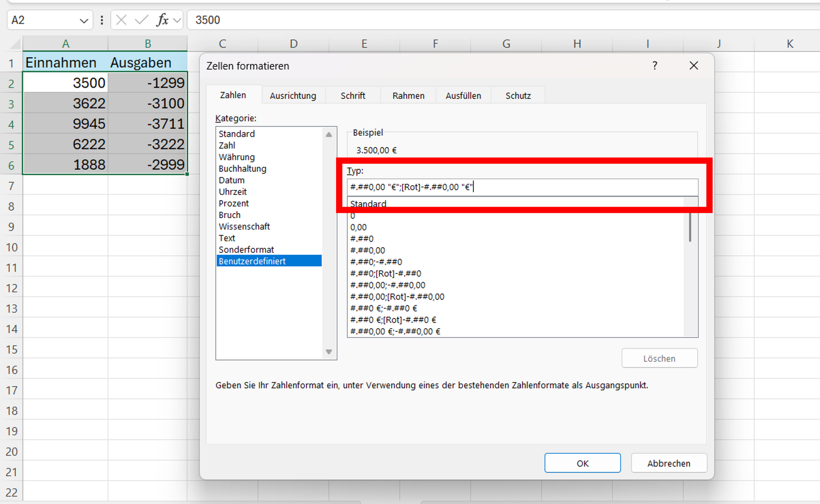Click the enter checkmark in formula bar
This screenshot has width=820, height=504.
pos(141,20)
